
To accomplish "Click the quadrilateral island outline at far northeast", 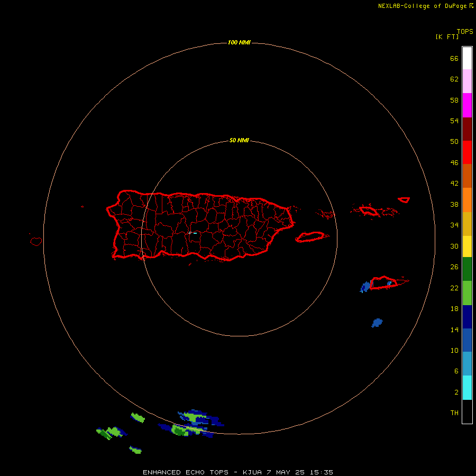I will (404, 200).
